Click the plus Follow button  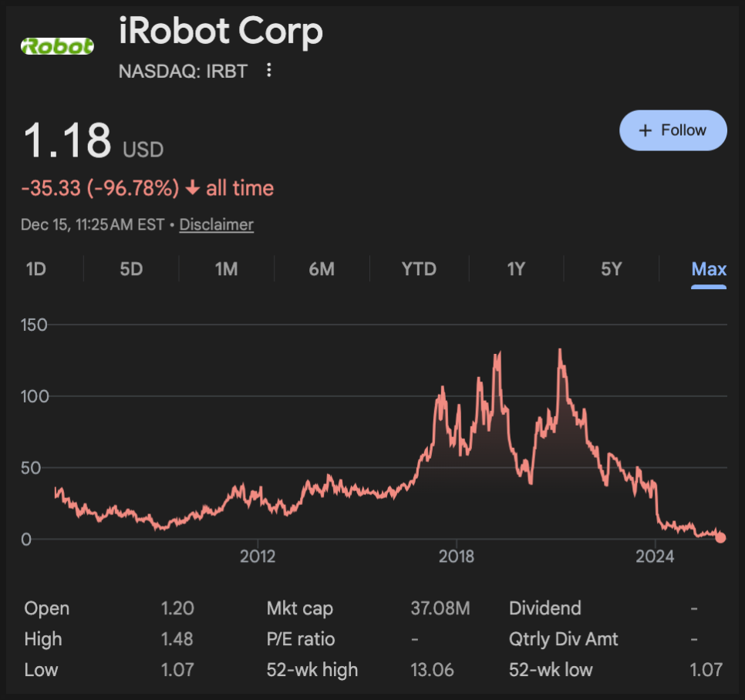(673, 130)
